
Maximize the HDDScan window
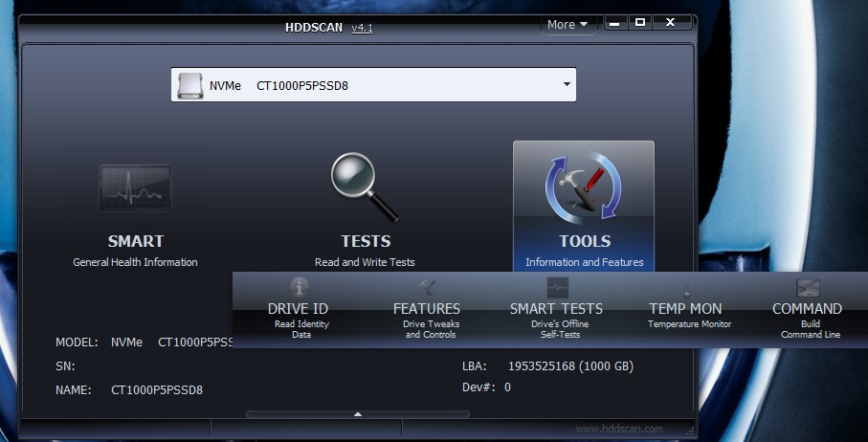[640, 23]
